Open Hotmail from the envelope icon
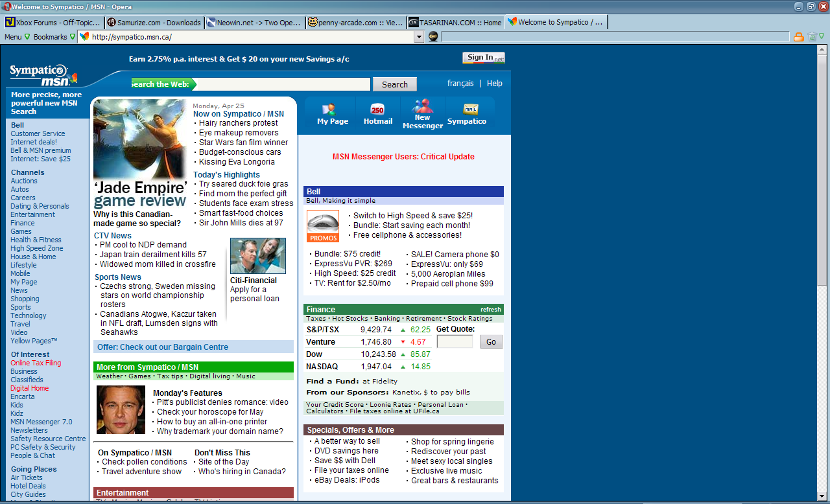This screenshot has width=830, height=504. 377,113
